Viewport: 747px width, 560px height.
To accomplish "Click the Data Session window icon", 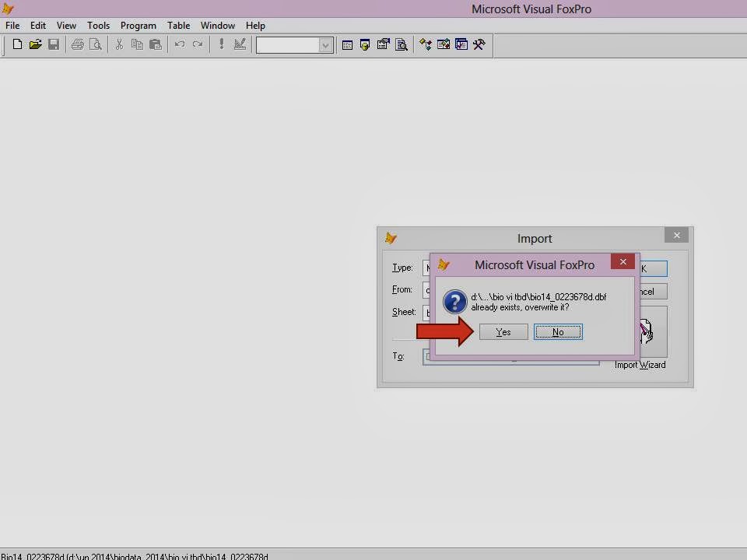I will click(365, 45).
